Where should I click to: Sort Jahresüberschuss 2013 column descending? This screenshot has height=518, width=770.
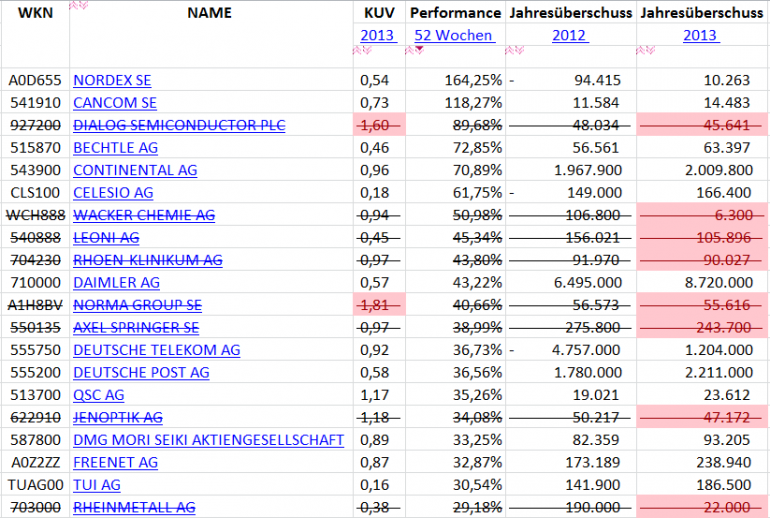pos(650,50)
